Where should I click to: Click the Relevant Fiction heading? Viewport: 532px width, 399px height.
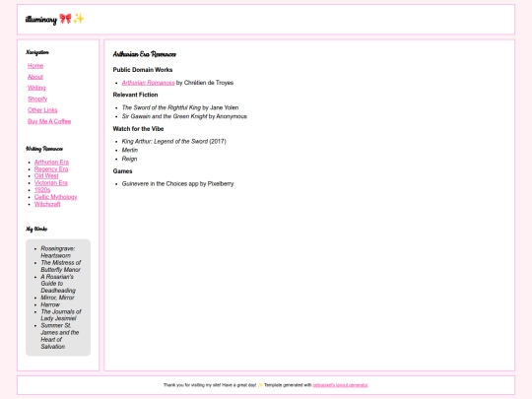pyautogui.click(x=135, y=95)
